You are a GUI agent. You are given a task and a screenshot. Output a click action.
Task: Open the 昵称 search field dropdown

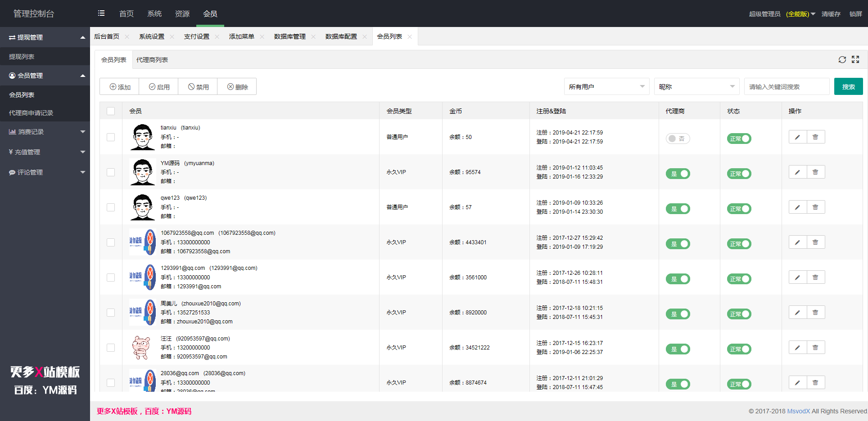click(696, 87)
